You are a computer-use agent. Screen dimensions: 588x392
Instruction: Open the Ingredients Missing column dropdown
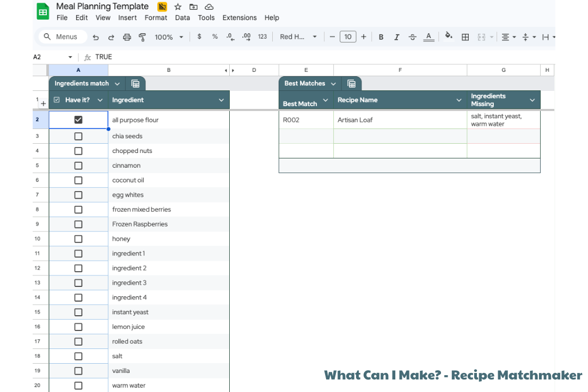coord(532,100)
